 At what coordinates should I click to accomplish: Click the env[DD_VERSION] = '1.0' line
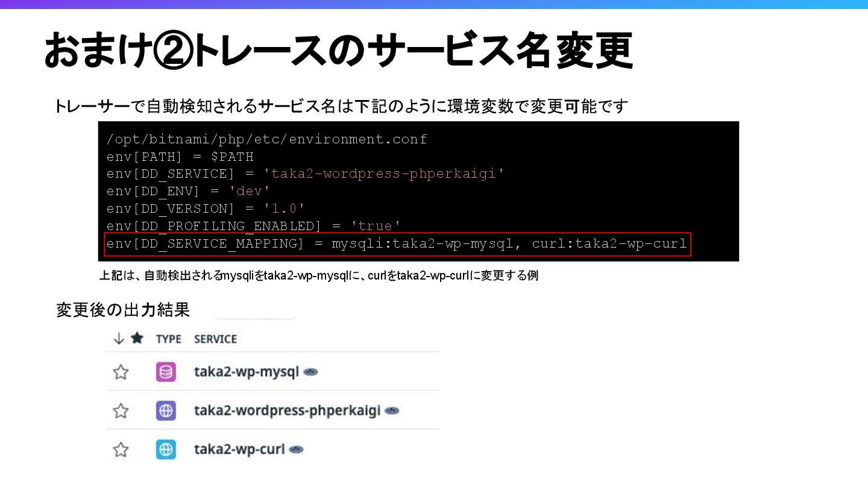point(206,209)
